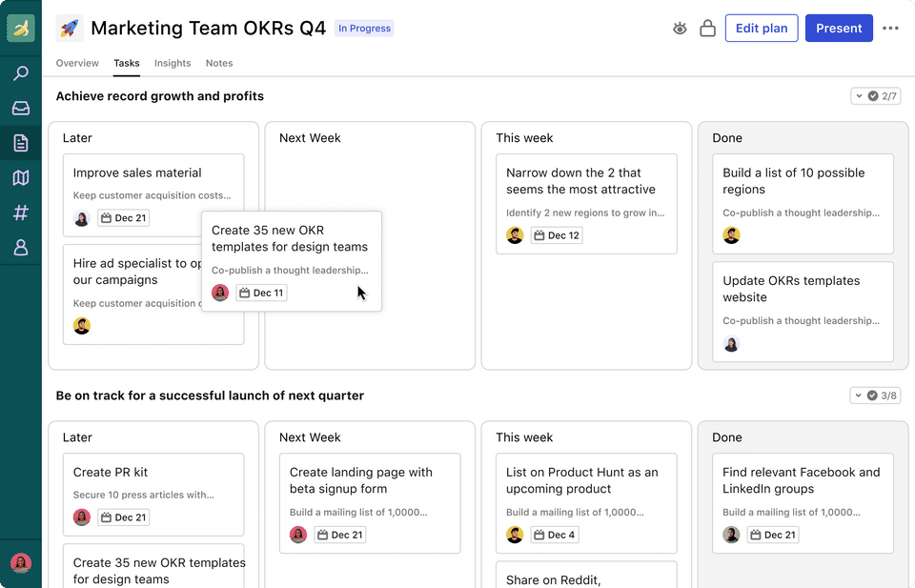Click the banana app logo
The height and width of the screenshot is (588, 915).
[21, 29]
